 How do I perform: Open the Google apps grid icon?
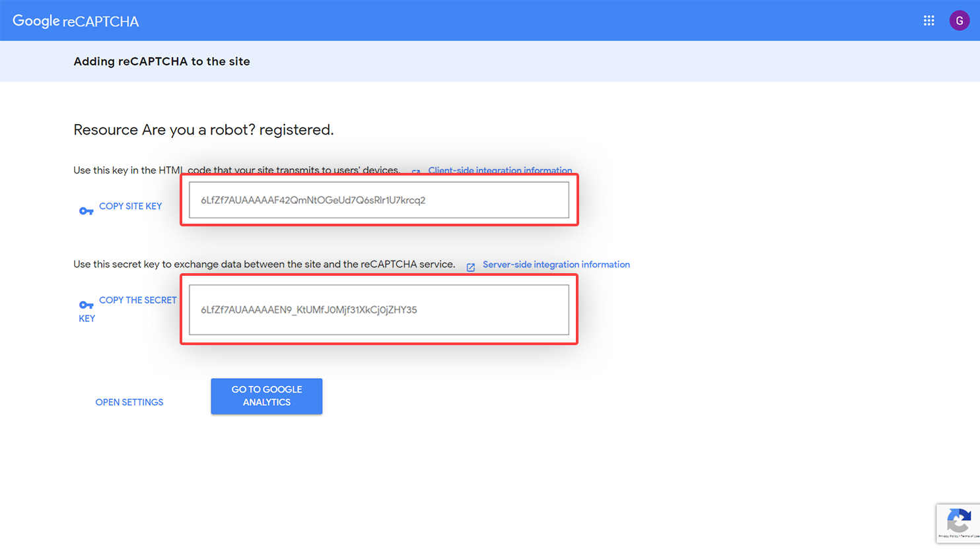click(928, 20)
